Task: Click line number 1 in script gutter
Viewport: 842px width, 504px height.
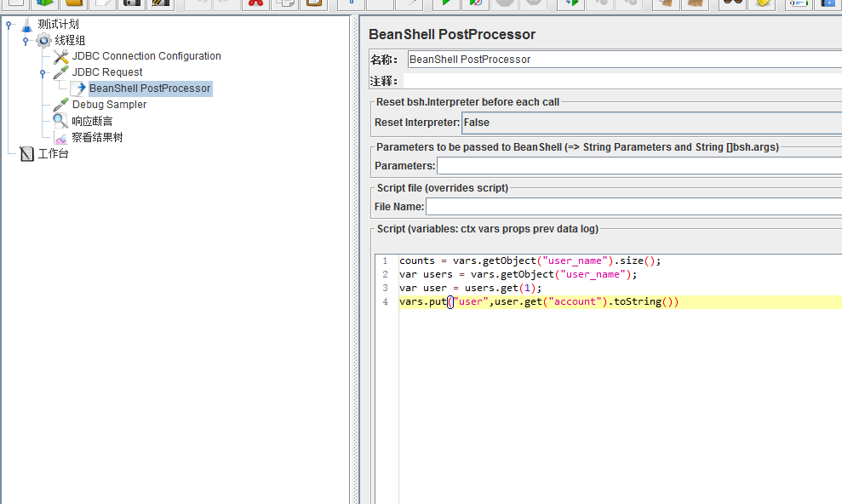Action: click(x=385, y=261)
